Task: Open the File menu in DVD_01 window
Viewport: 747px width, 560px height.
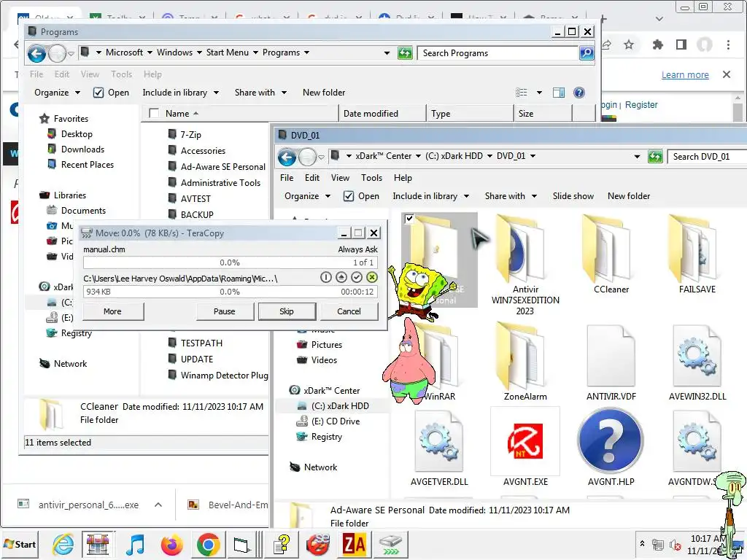Action: click(287, 178)
